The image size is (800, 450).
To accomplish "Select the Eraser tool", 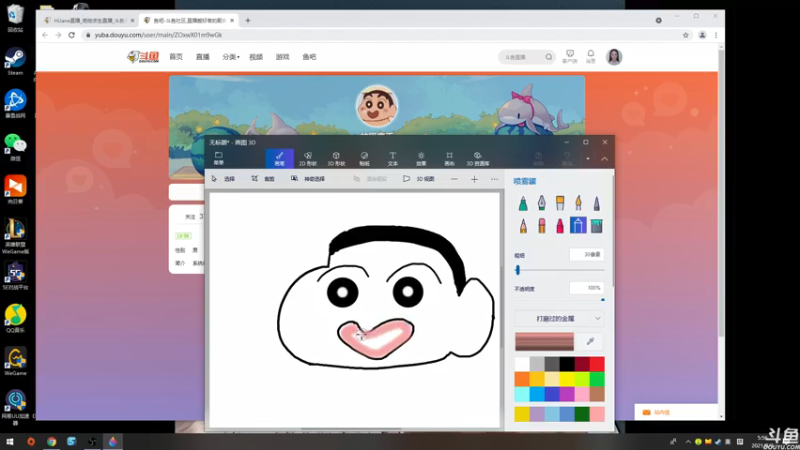I will [541, 226].
